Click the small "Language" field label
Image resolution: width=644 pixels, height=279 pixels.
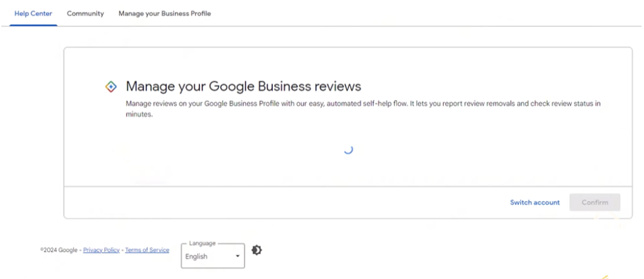202,243
